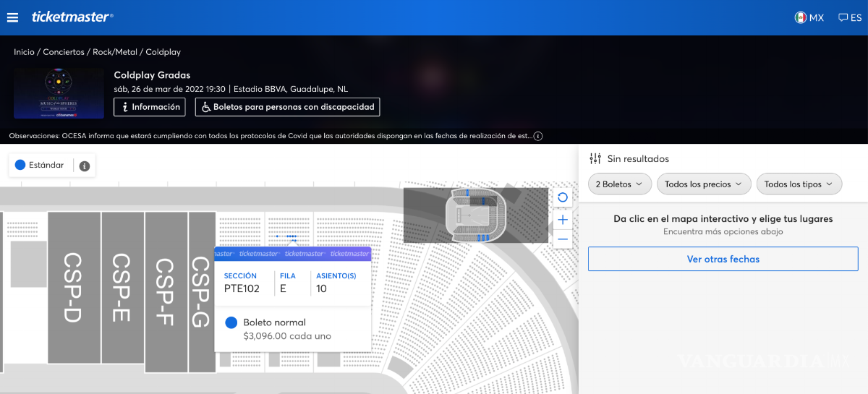Click the stadium minimap overview

tap(475, 215)
